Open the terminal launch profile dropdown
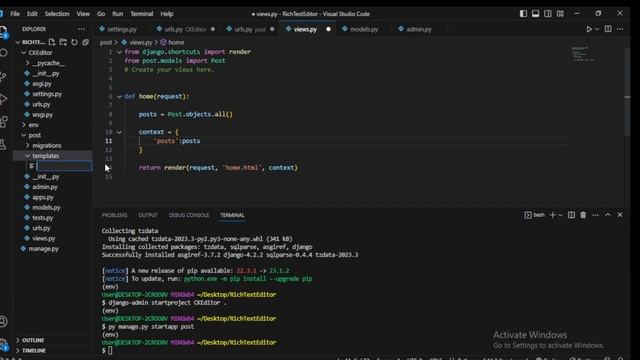Image resolution: width=640 pixels, height=360 pixels. 560,215
